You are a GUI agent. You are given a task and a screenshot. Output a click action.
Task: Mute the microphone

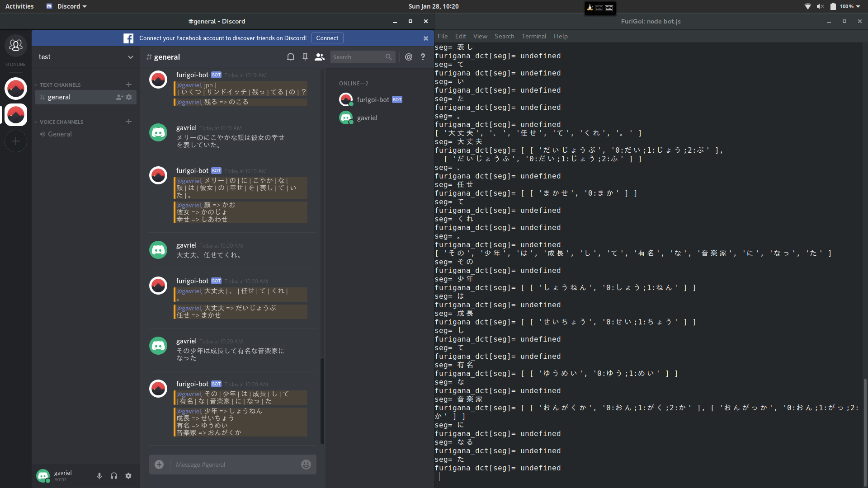tap(99, 476)
